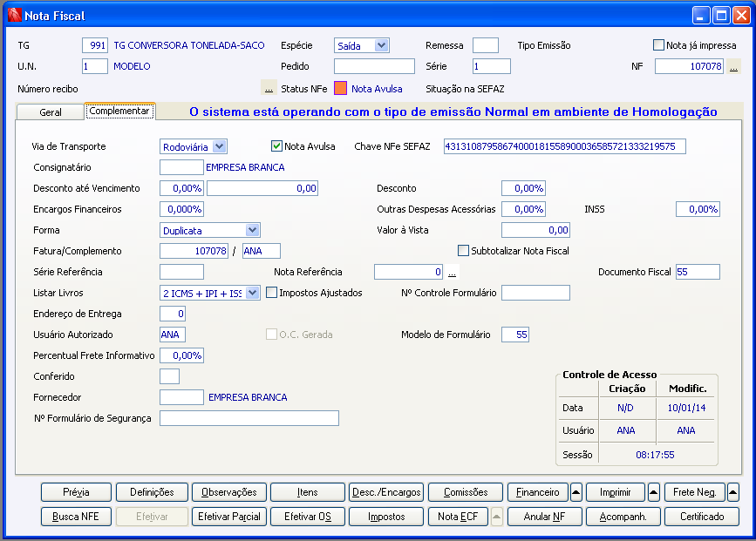
Task: Open the Via de Transporte dropdown
Action: tap(220, 146)
